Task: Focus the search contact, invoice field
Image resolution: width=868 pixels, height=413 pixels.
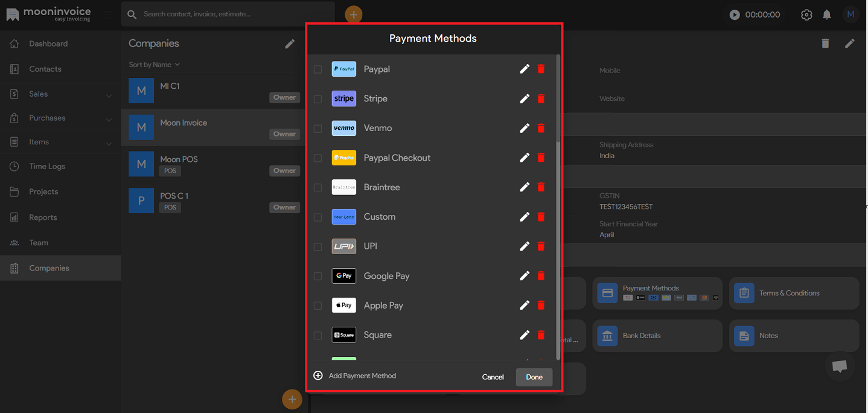Action: click(x=228, y=14)
